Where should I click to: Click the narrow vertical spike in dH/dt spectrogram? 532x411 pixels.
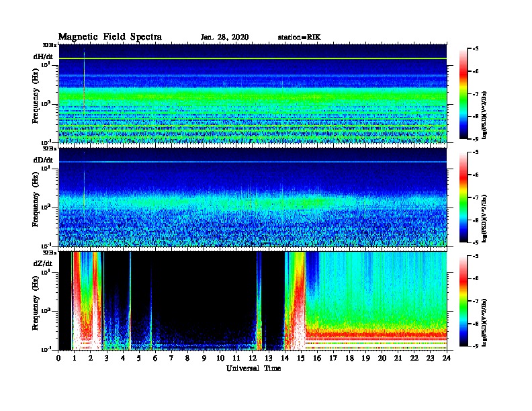pyautogui.click(x=84, y=85)
